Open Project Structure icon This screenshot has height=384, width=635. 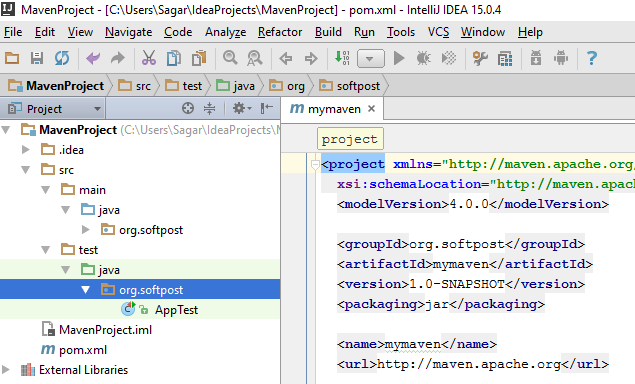click(x=505, y=59)
